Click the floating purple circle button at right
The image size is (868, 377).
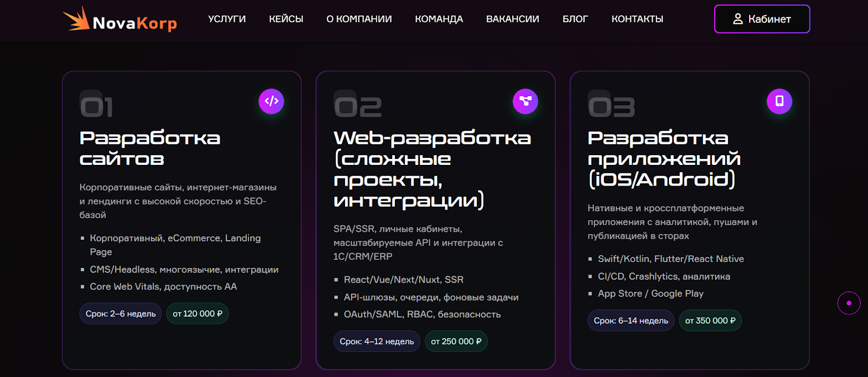coord(848,303)
